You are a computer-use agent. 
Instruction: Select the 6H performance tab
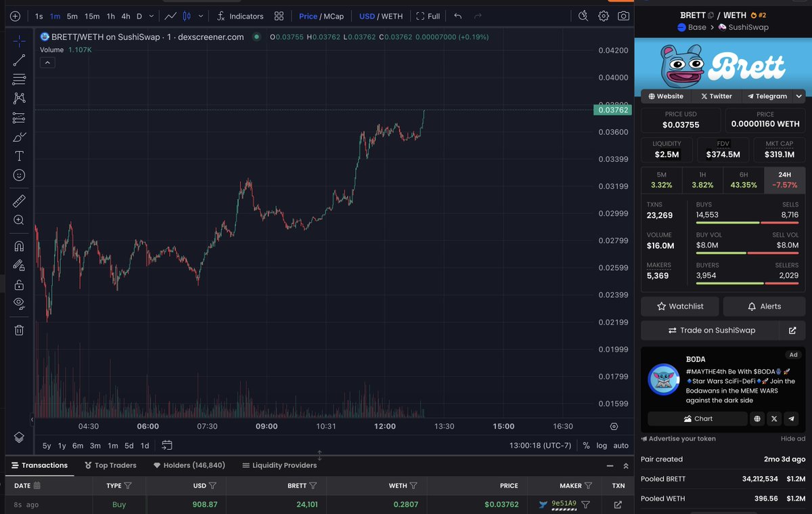point(744,179)
